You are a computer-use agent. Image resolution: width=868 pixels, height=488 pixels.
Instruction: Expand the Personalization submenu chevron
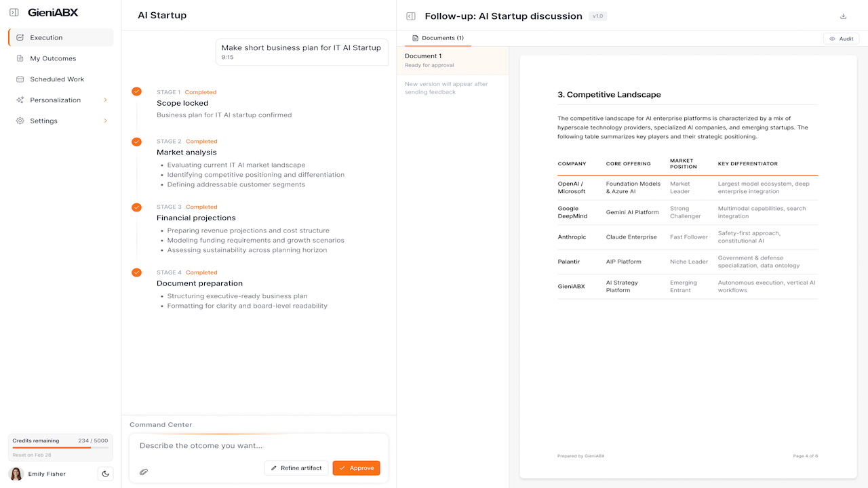(x=105, y=100)
